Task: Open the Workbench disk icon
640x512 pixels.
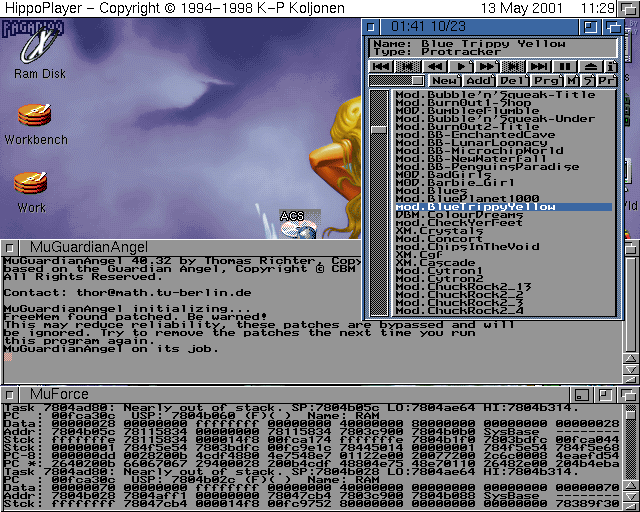Action: point(36,124)
